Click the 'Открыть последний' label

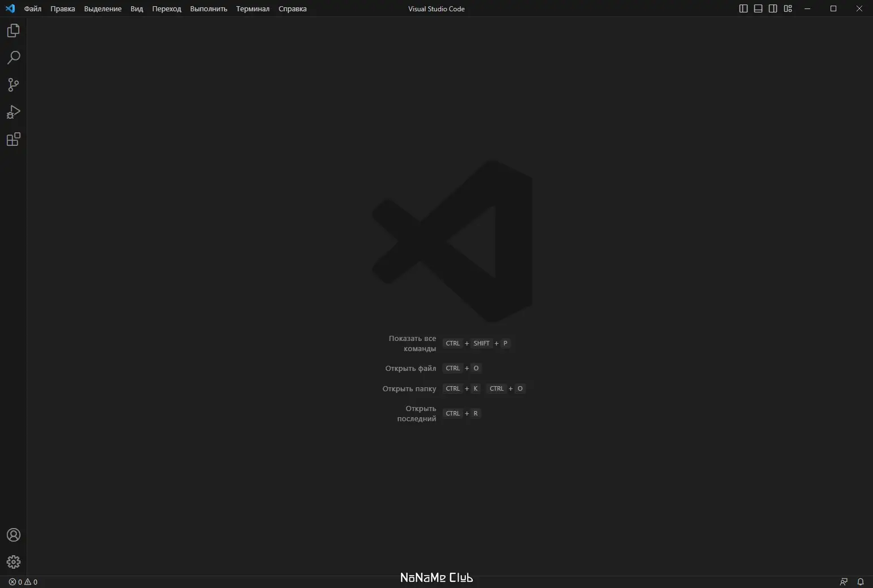pyautogui.click(x=417, y=413)
